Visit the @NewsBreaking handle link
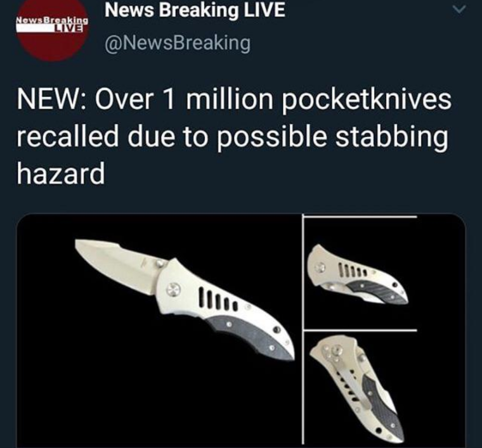The image size is (482, 448). click(178, 43)
